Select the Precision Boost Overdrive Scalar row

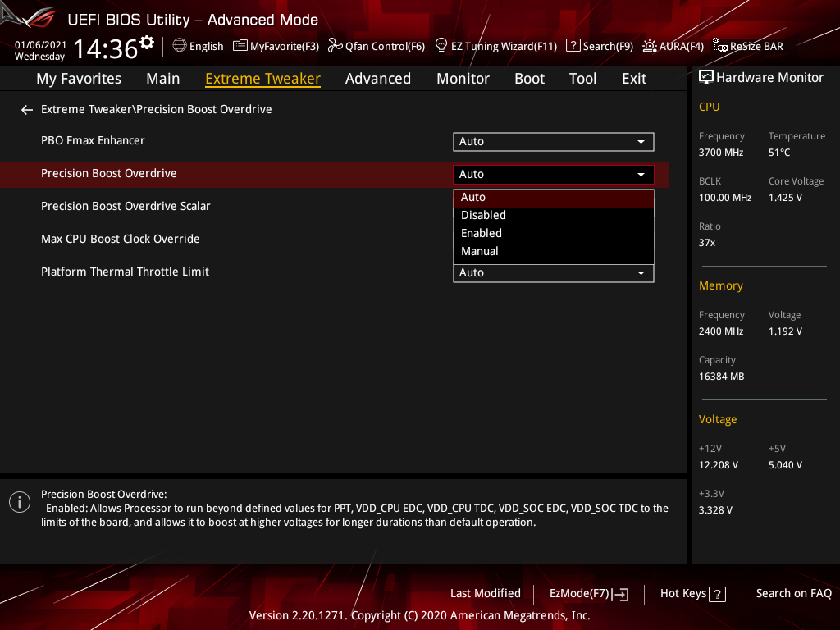[126, 206]
